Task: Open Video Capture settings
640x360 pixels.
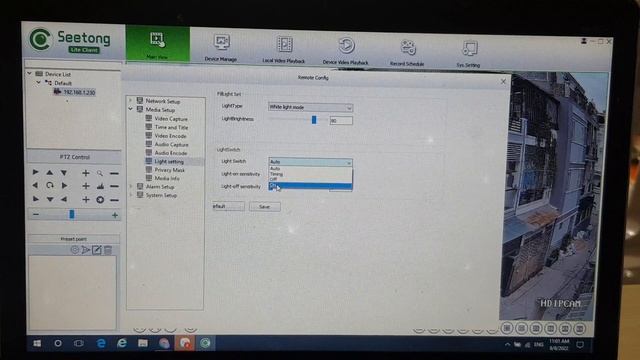Action: (171, 119)
